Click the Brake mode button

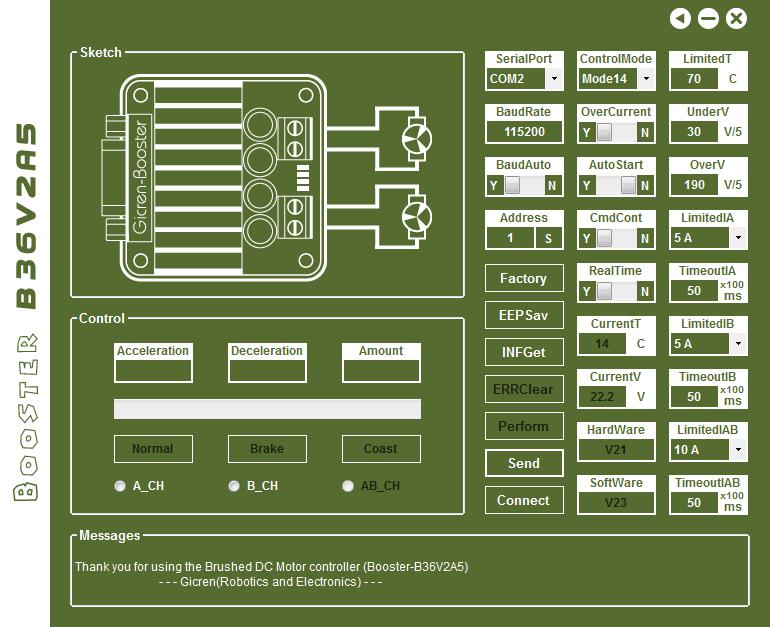click(267, 449)
